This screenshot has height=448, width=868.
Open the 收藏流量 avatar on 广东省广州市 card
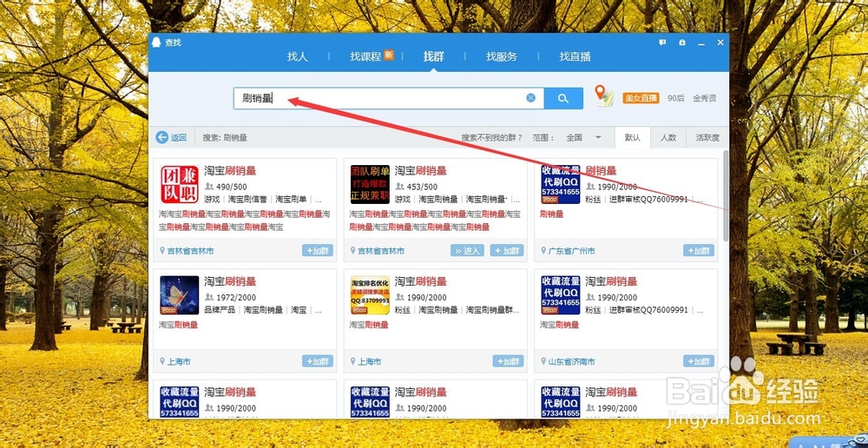(x=560, y=184)
